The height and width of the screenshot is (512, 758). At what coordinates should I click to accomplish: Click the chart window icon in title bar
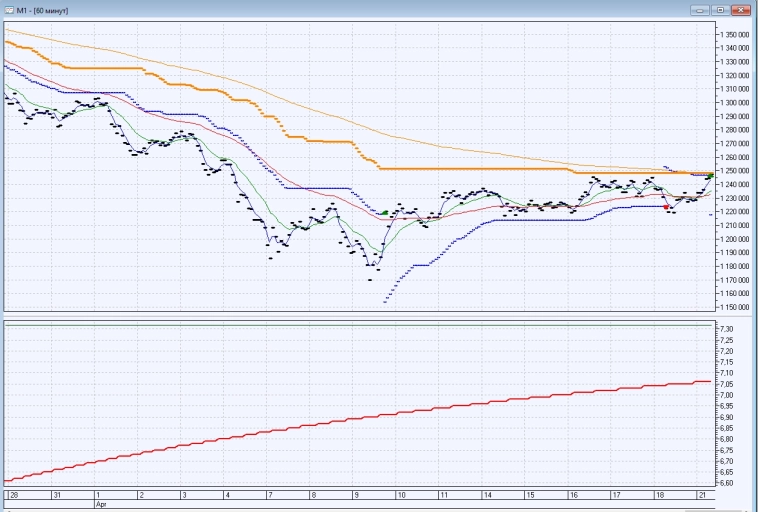point(9,9)
